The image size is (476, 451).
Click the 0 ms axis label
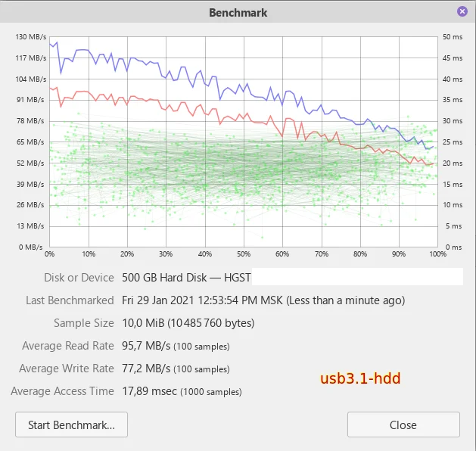pyautogui.click(x=453, y=247)
